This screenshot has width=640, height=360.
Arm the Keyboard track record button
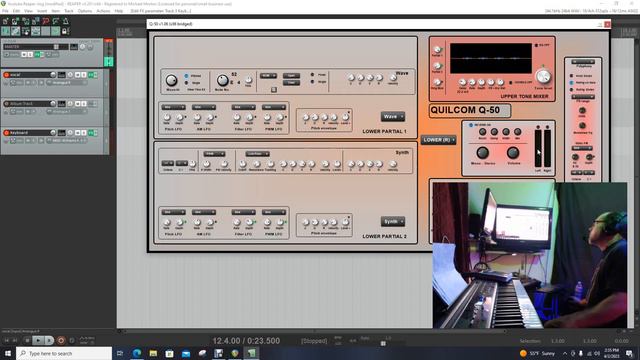[6, 133]
